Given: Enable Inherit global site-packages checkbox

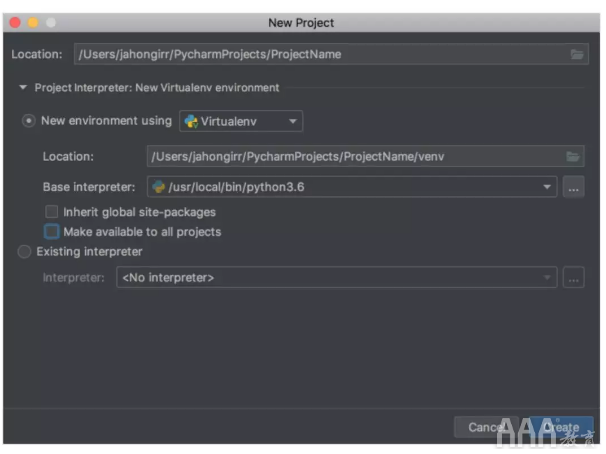Looking at the screenshot, I should pos(52,212).
